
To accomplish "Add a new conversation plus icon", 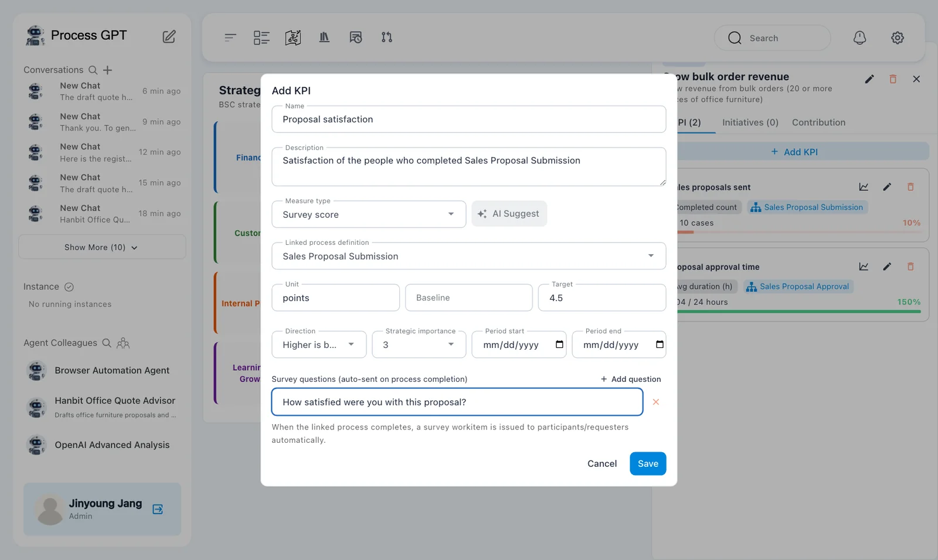I will click(x=108, y=70).
